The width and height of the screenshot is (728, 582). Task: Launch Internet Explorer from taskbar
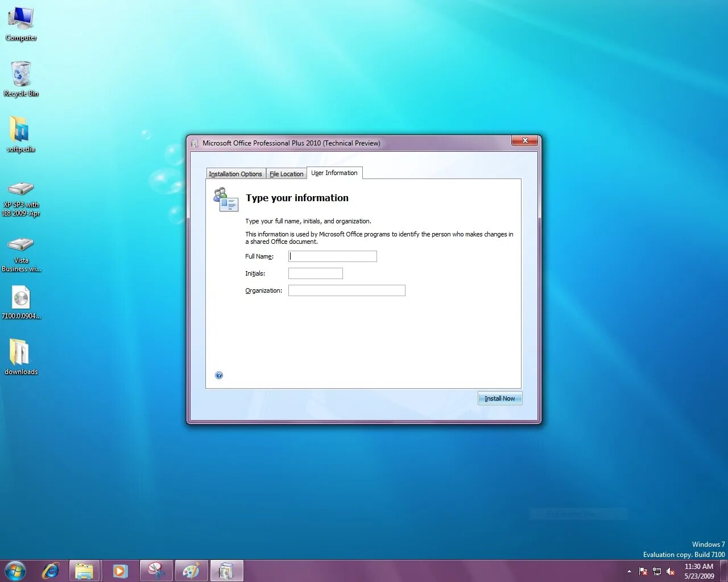pyautogui.click(x=51, y=571)
